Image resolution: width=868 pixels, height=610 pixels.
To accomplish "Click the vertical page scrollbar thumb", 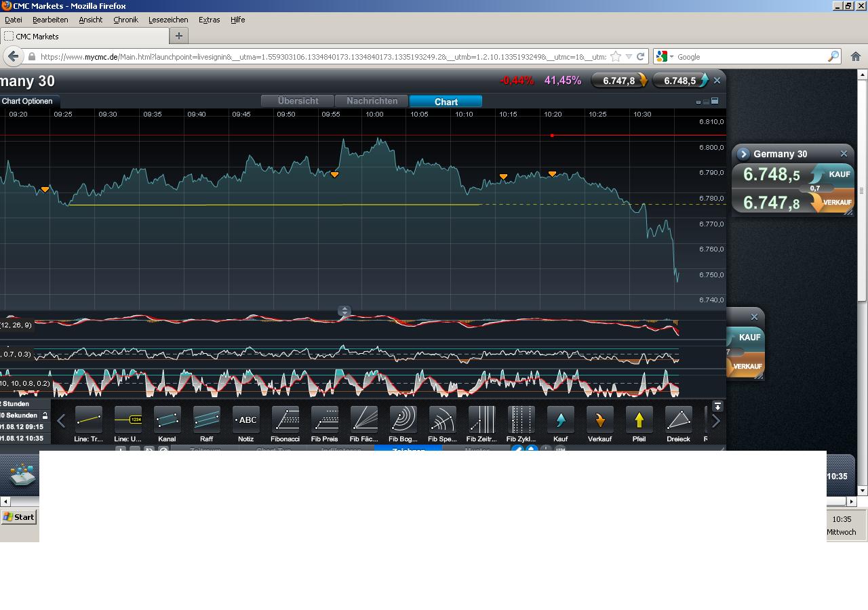I will [x=863, y=192].
